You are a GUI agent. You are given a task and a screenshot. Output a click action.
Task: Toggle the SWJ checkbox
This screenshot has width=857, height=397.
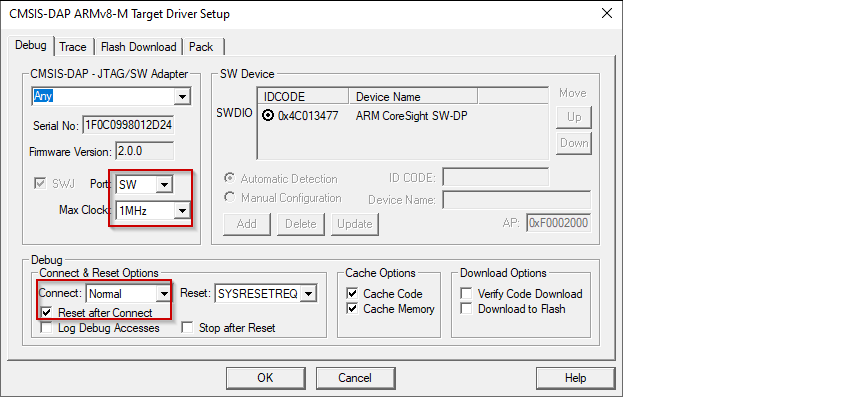click(x=40, y=184)
